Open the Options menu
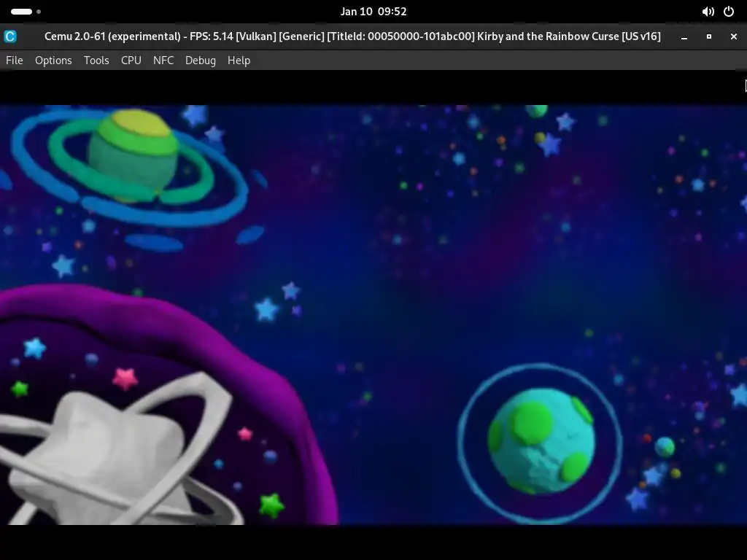747x560 pixels. pos(53,61)
